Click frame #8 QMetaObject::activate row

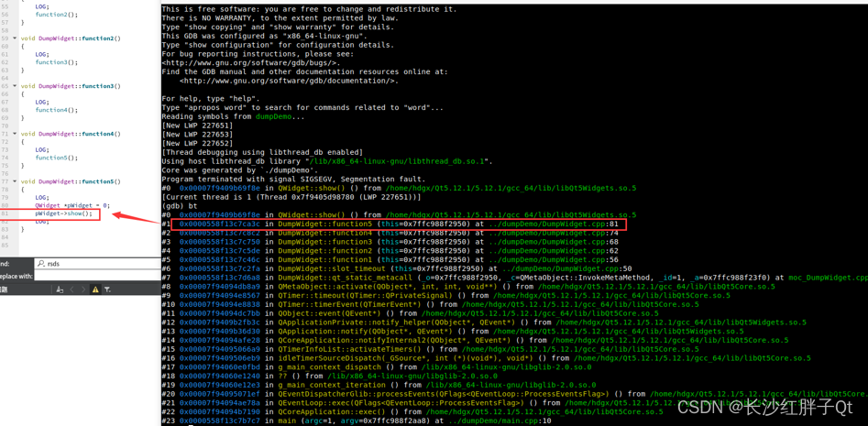(468, 287)
